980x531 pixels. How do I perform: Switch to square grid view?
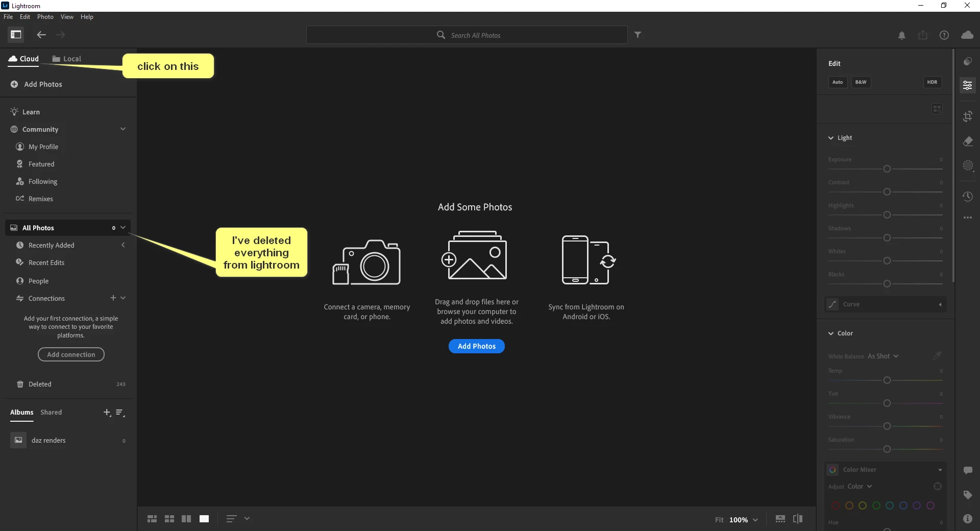pyautogui.click(x=169, y=519)
